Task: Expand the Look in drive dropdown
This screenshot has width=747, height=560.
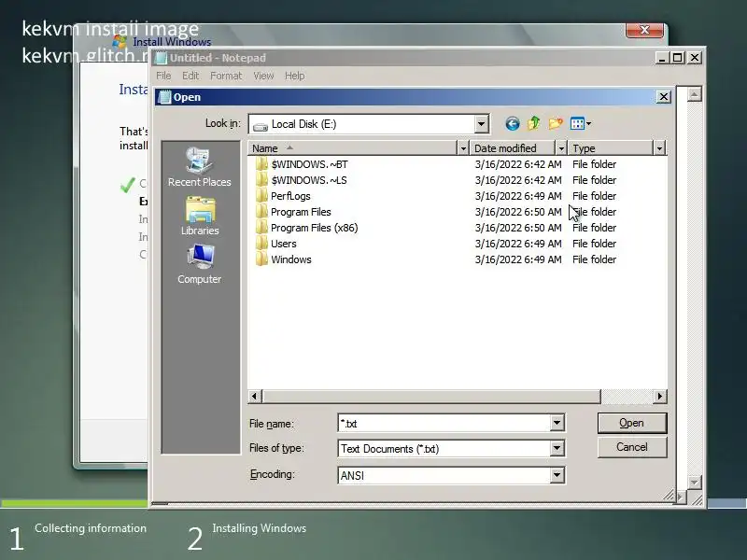Action: coord(481,124)
